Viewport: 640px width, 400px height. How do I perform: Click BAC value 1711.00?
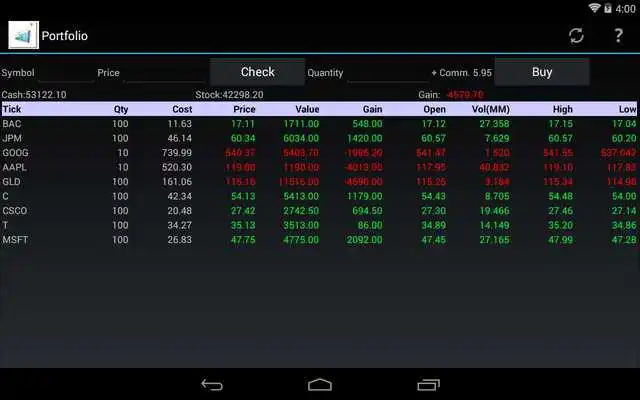pyautogui.click(x=301, y=124)
